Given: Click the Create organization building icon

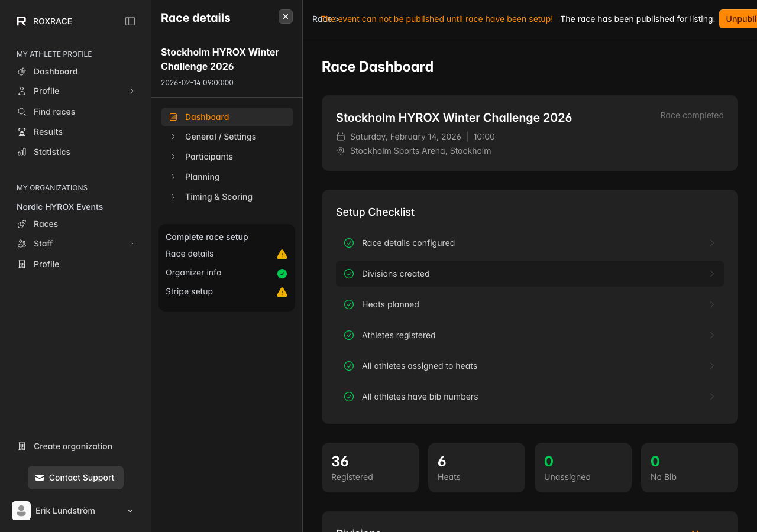Looking at the screenshot, I should tap(22, 446).
